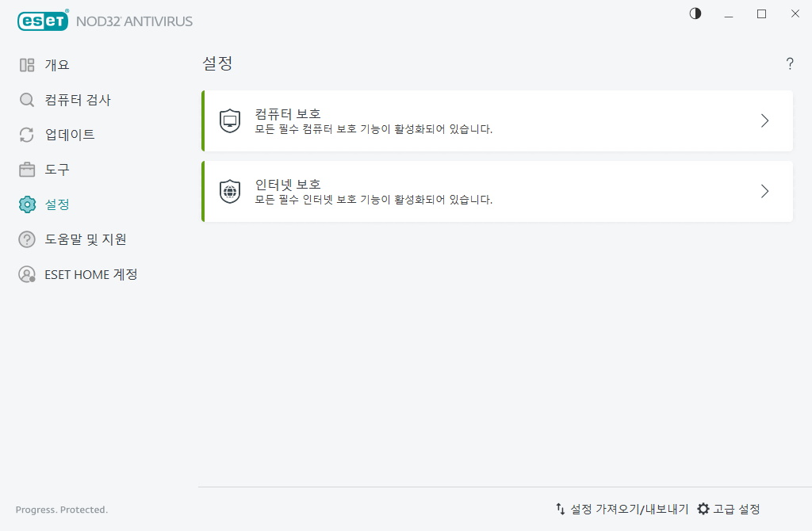The width and height of the screenshot is (812, 531).
Task: Click the ESET logo in the header
Action: pos(43,20)
